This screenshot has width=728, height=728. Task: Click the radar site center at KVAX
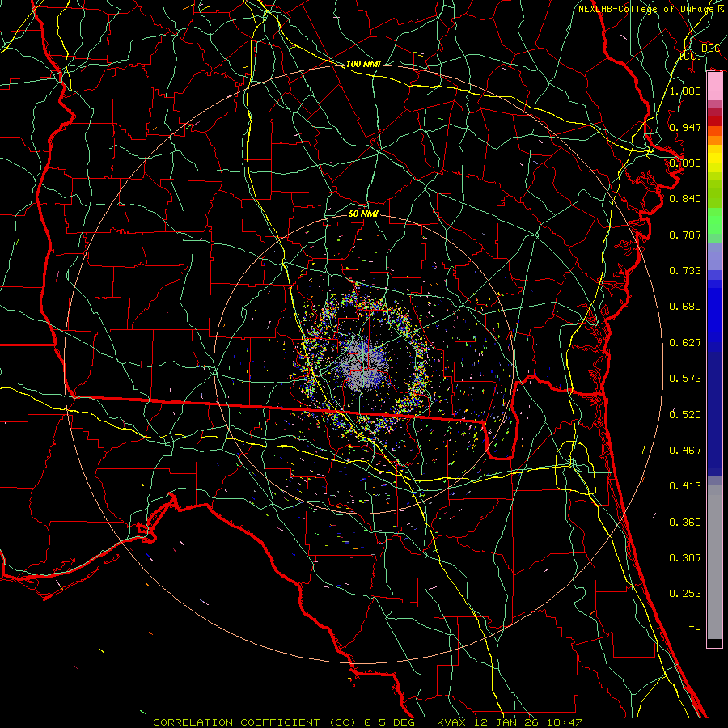364,365
